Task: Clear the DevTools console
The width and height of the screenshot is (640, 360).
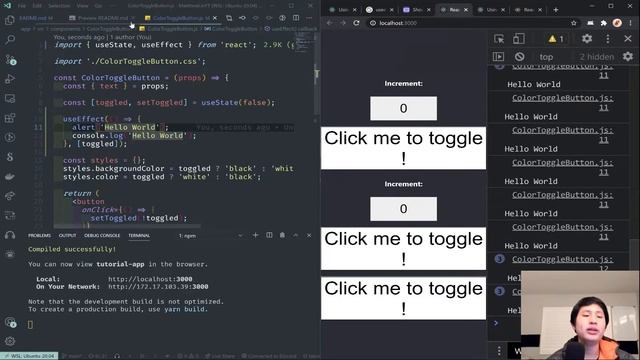Action: pyautogui.click(x=519, y=56)
